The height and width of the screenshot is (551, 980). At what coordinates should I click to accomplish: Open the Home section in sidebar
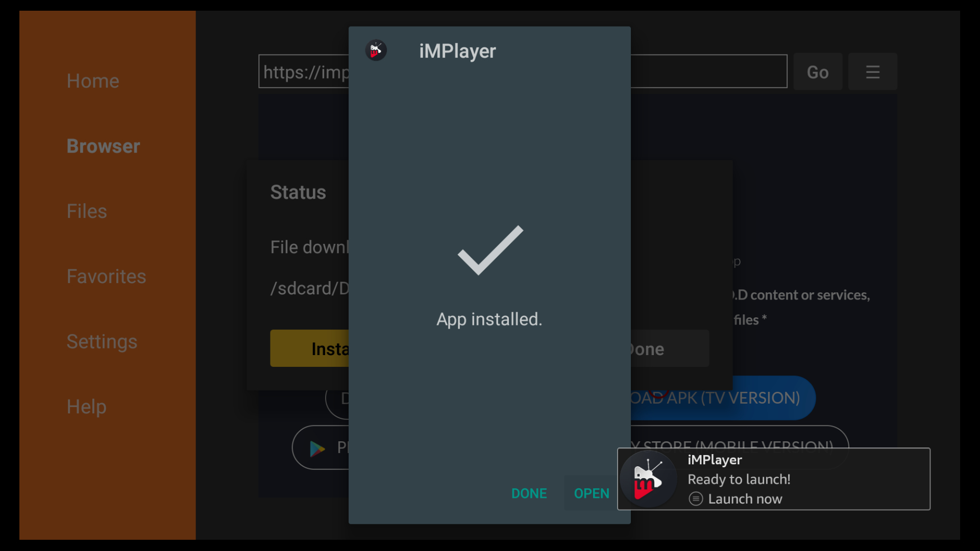(x=93, y=81)
